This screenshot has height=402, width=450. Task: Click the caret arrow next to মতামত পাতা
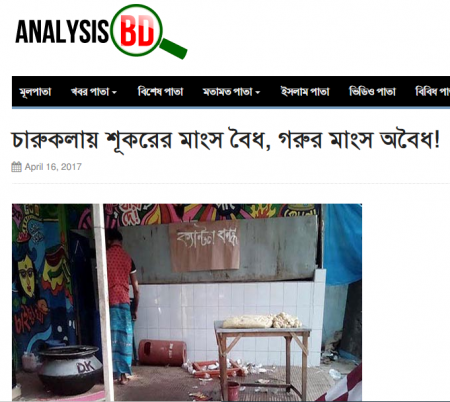click(257, 93)
